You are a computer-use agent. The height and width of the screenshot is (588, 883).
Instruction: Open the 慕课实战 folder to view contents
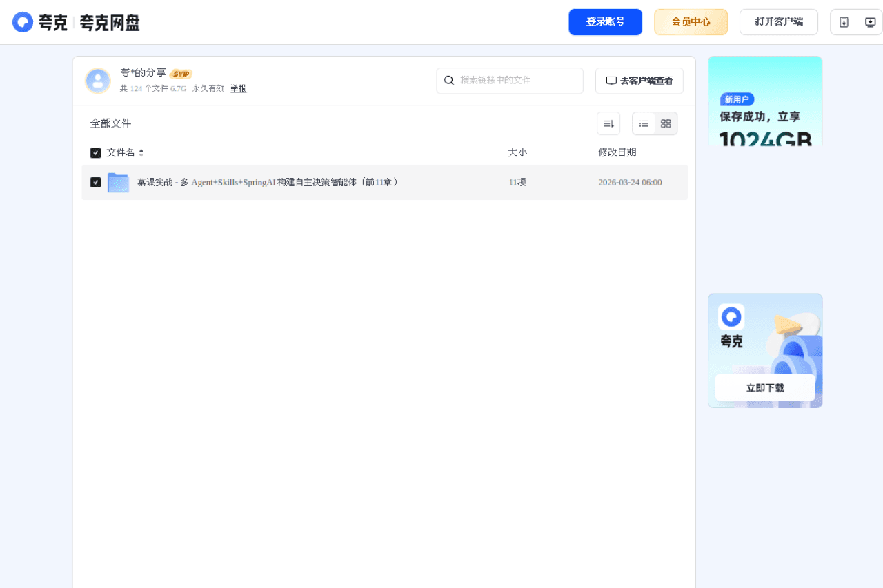click(x=269, y=182)
